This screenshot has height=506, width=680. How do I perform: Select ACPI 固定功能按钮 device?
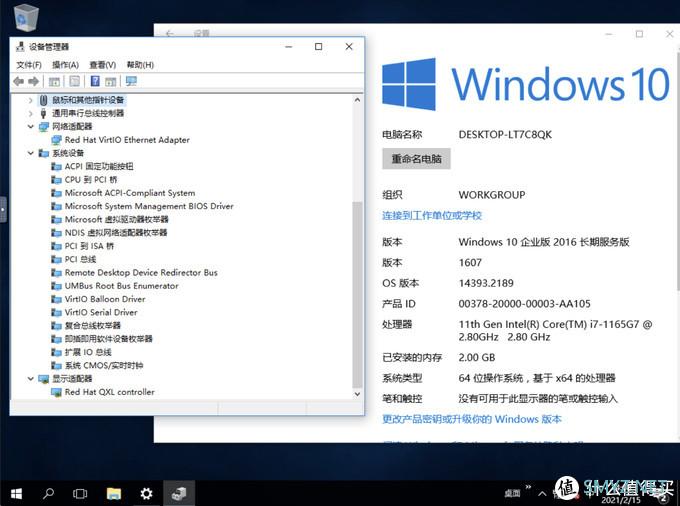pyautogui.click(x=99, y=166)
